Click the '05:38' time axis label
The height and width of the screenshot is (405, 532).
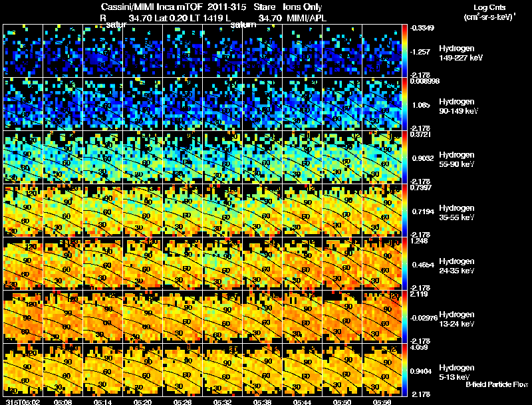pyautogui.click(x=262, y=402)
